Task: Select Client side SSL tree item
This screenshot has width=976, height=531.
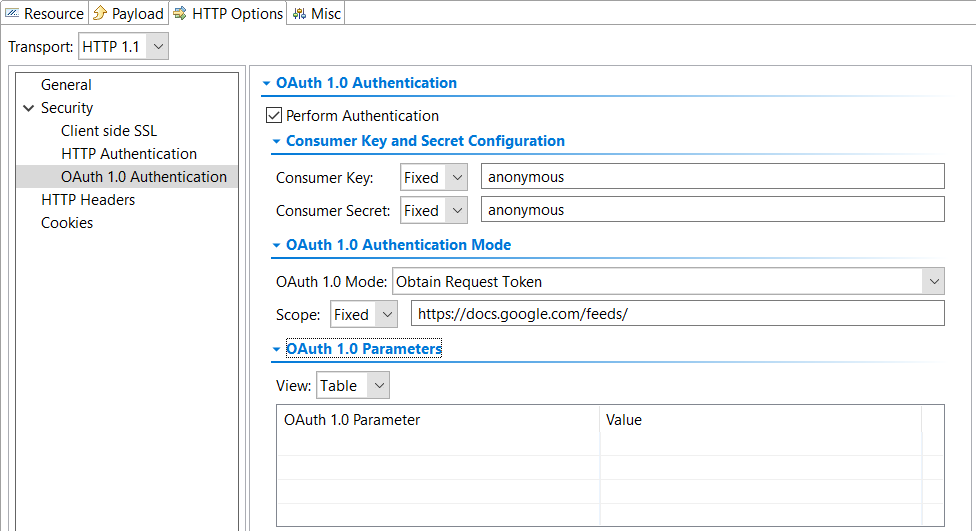Action: pos(109,131)
